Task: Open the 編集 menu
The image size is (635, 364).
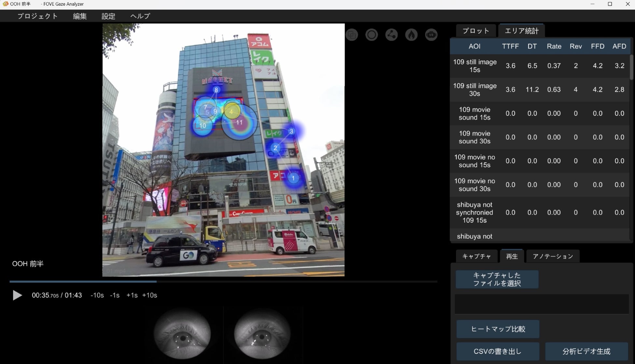Action: [x=80, y=16]
